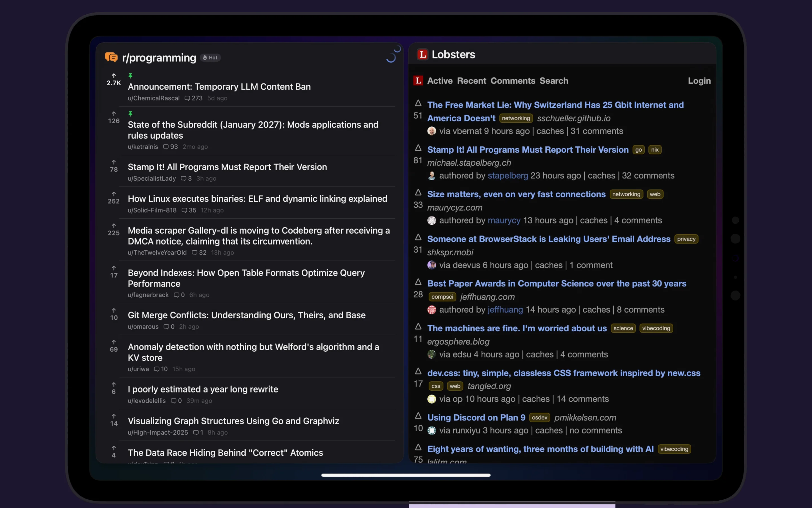Open Search in Lobsters nav
This screenshot has width=812, height=508.
click(554, 81)
